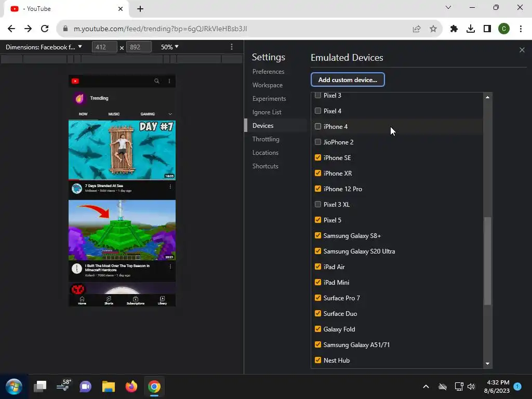Click the YouTube logo in emulated page
The width and height of the screenshot is (532, 399).
click(75, 81)
